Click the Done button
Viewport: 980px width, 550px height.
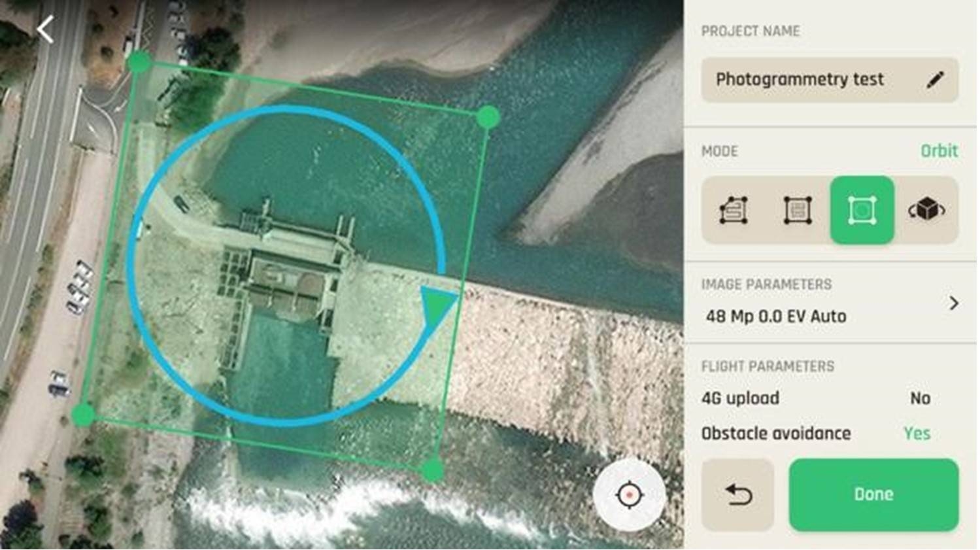[873, 495]
